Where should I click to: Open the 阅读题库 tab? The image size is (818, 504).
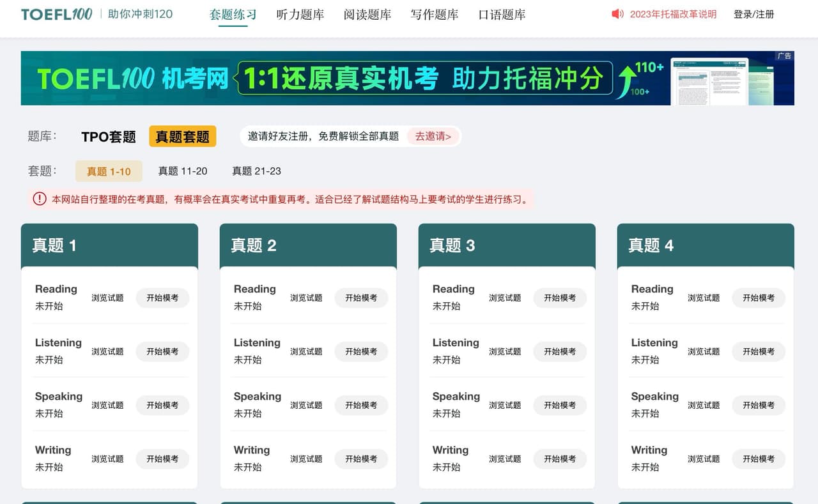coord(367,14)
